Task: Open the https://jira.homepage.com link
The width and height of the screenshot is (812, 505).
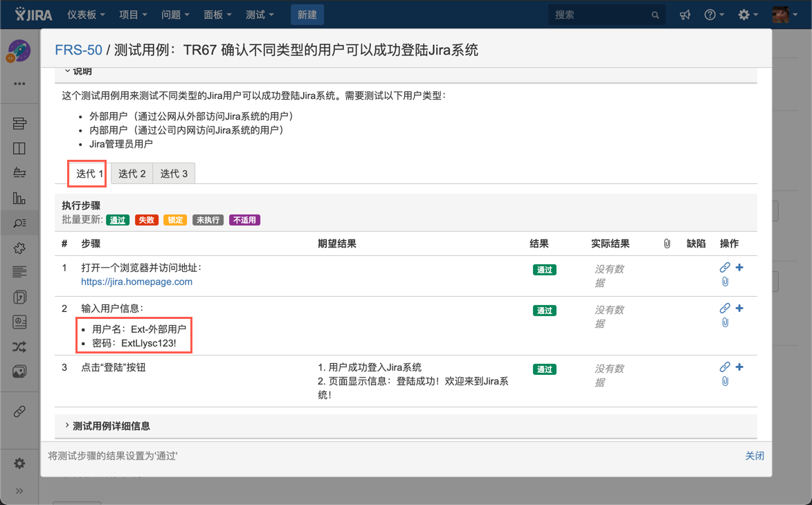Action: (136, 282)
